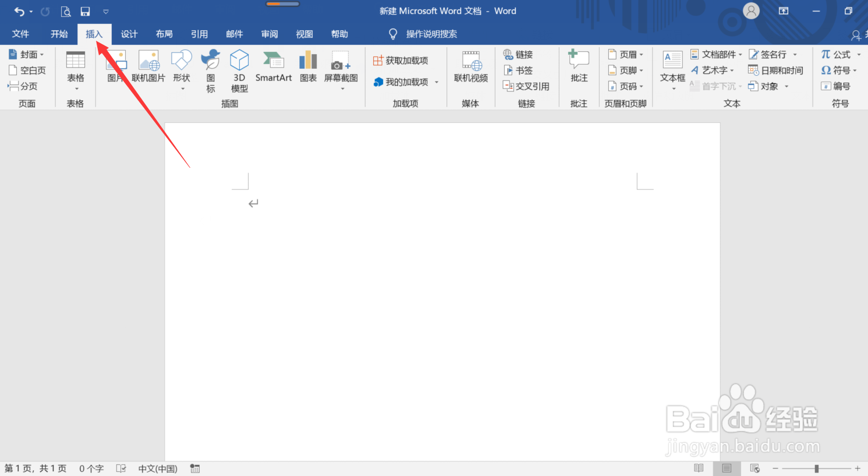Click the user account avatar
This screenshot has width=868, height=476.
[x=752, y=11]
